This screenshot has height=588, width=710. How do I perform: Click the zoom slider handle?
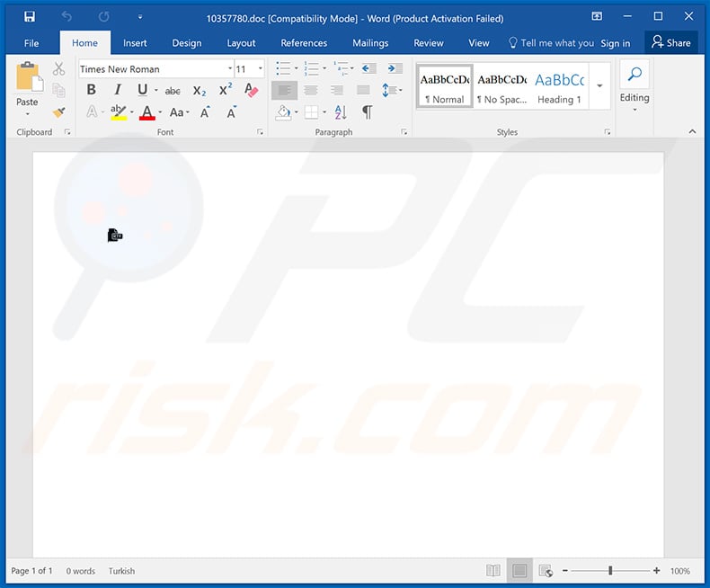(x=610, y=571)
